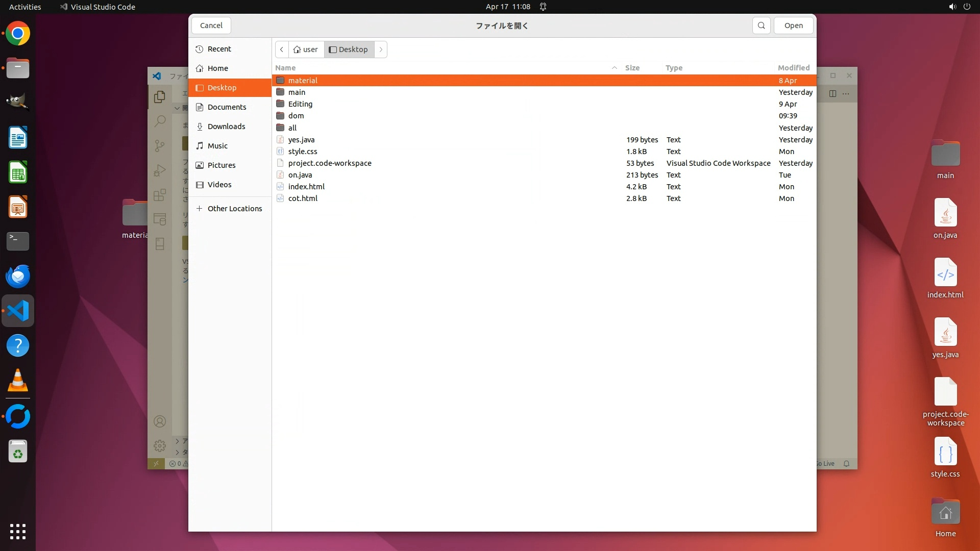Click the split editor layout icon
The width and height of the screenshot is (980, 551).
[x=832, y=93]
